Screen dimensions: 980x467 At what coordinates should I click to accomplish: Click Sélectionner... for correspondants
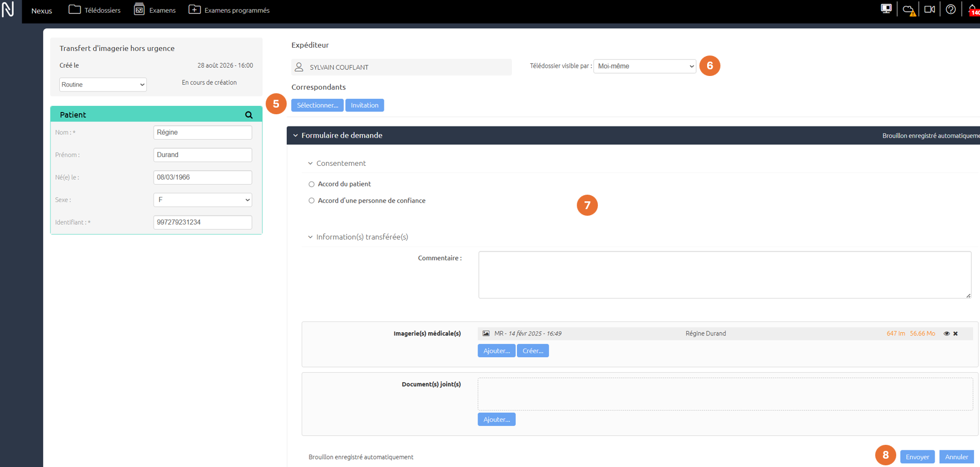click(x=317, y=105)
